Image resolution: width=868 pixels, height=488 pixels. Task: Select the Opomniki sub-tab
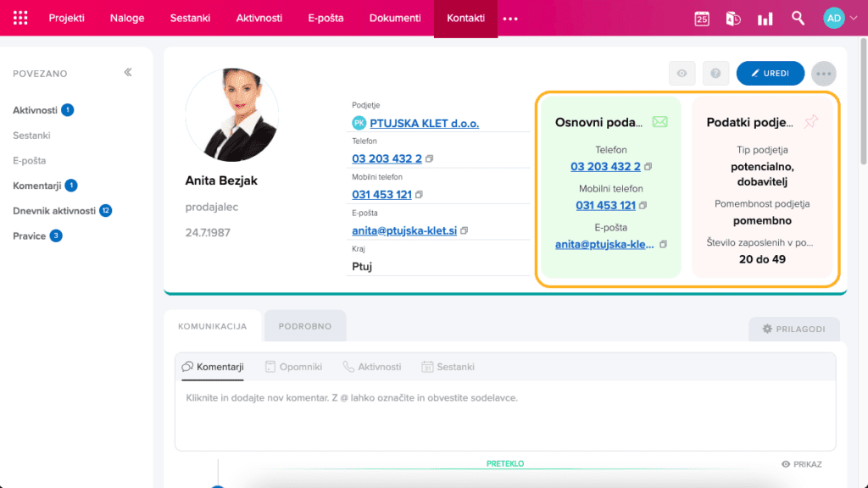click(293, 367)
